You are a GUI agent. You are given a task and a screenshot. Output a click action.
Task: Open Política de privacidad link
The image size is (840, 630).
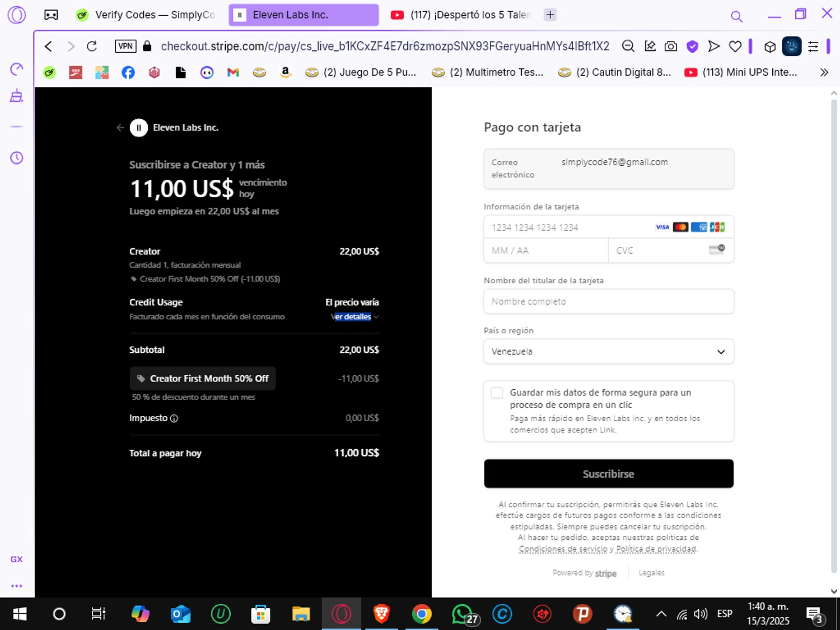pyautogui.click(x=656, y=549)
